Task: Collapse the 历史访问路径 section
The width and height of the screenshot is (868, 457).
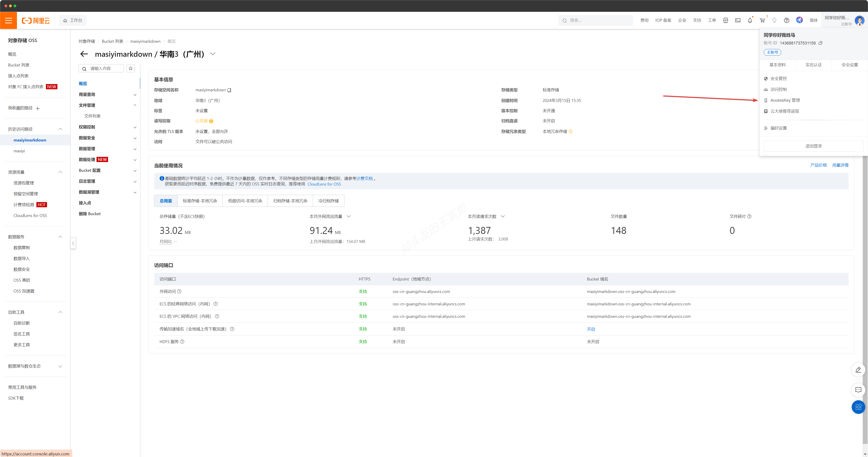Action: pos(60,129)
